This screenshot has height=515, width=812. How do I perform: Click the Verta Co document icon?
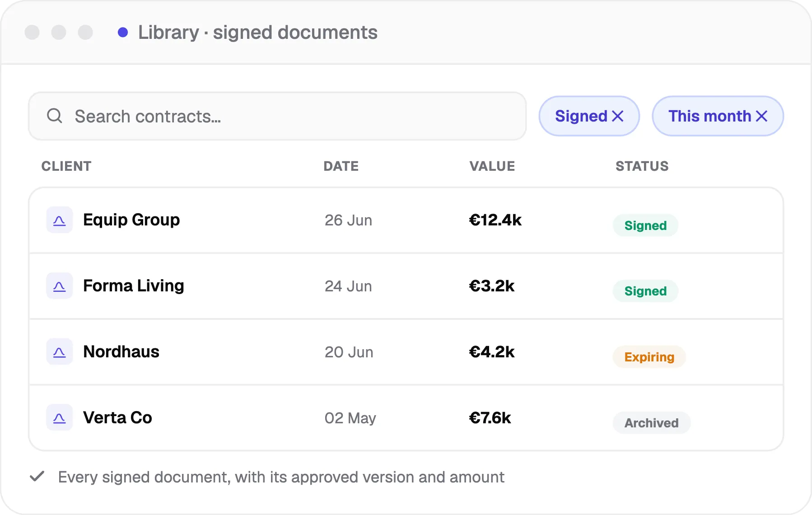point(60,418)
